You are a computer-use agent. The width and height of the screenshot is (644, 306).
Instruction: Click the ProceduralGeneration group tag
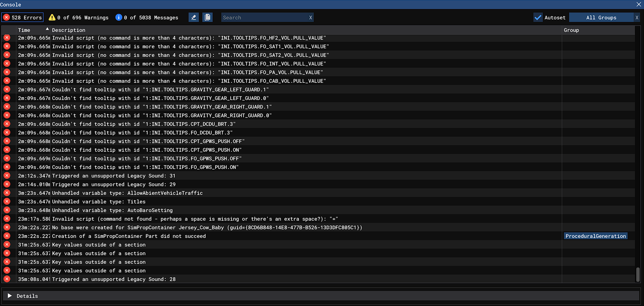click(x=595, y=236)
